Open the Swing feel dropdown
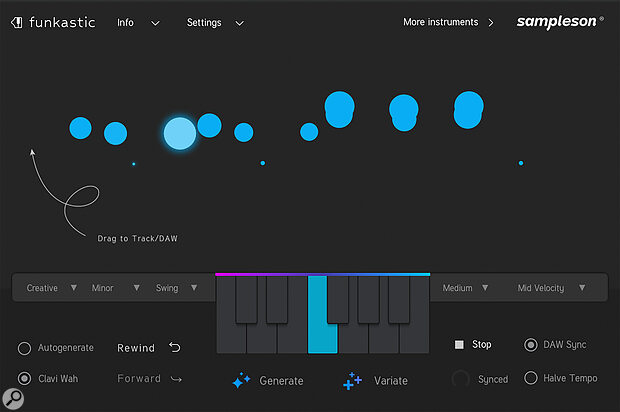The height and width of the screenshot is (412, 620). point(167,288)
